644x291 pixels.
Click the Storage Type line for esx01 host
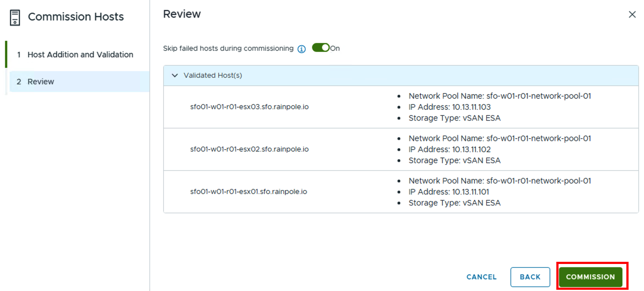click(x=454, y=203)
